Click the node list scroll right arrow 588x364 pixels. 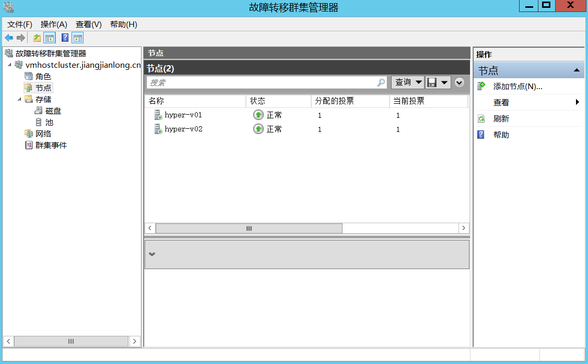(x=464, y=228)
